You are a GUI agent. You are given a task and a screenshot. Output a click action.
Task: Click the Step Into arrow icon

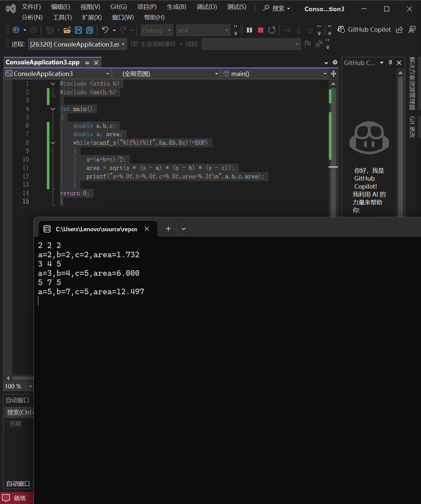(298, 30)
